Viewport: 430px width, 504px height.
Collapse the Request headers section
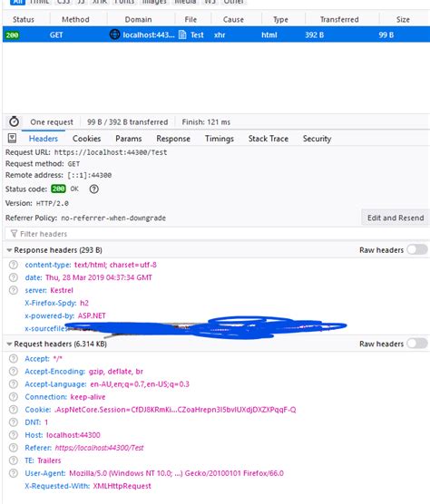click(x=9, y=344)
